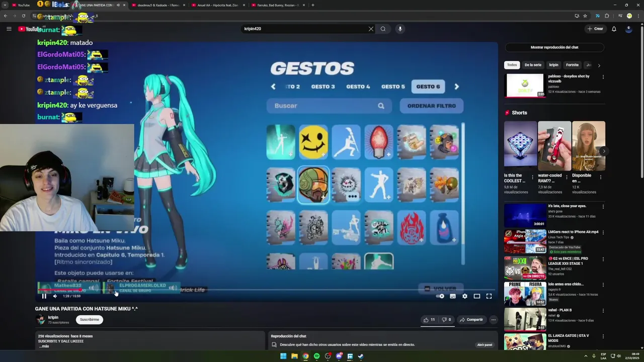644x362 pixels.
Task: Expand description with ...más
Action: coord(44,346)
